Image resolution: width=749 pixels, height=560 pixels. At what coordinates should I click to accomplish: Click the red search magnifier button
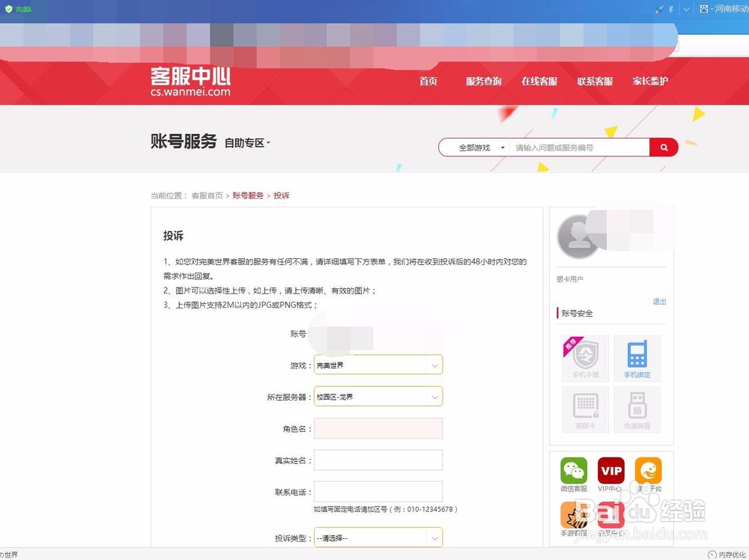664,147
